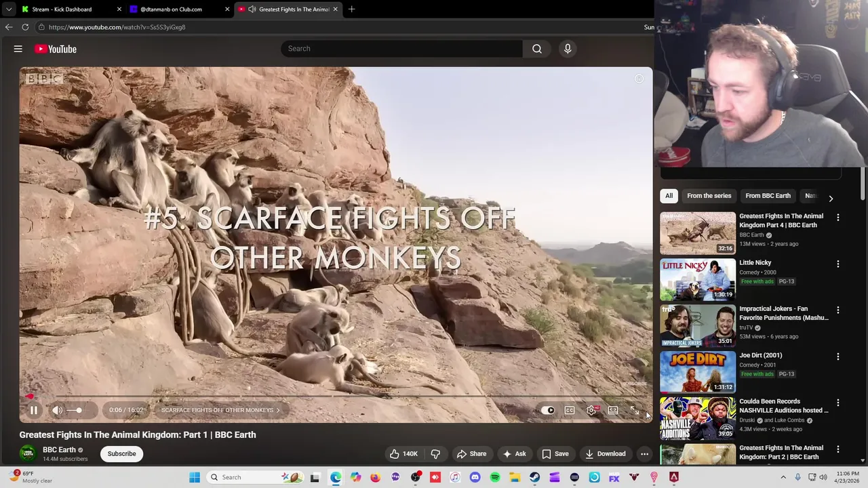Dislike the video

[435, 453]
